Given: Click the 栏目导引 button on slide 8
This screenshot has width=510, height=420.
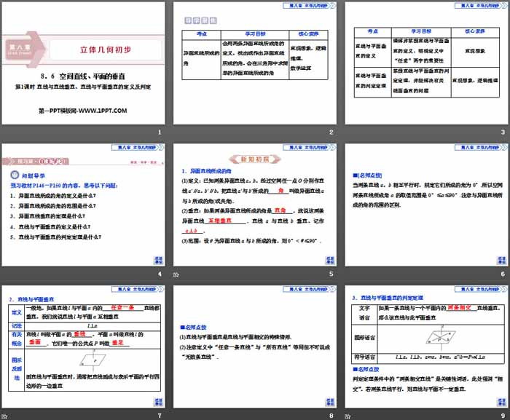Looking at the screenshot, I should pos(329,402).
